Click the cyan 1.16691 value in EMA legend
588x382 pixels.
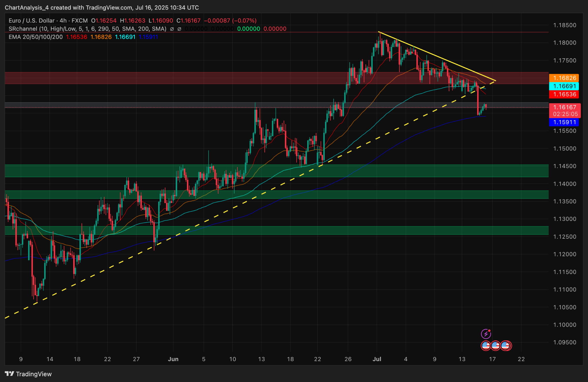[x=125, y=37]
